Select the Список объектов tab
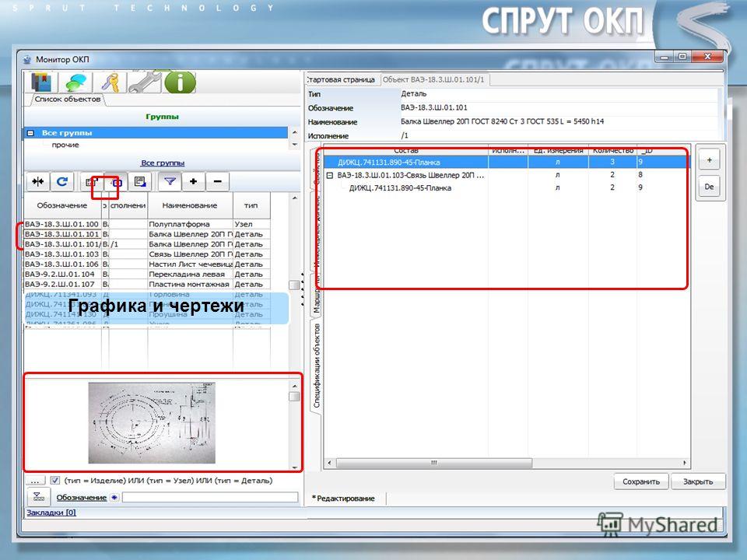747x560 pixels. (x=68, y=99)
